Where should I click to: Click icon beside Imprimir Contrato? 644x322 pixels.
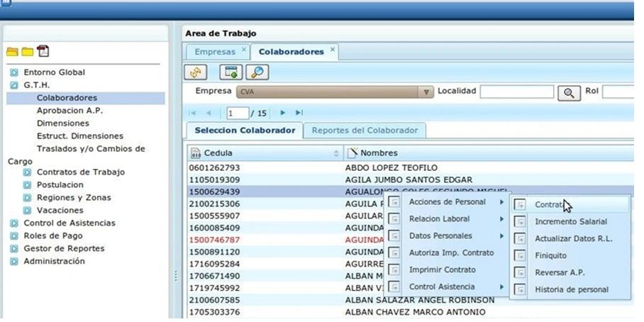pyautogui.click(x=394, y=270)
